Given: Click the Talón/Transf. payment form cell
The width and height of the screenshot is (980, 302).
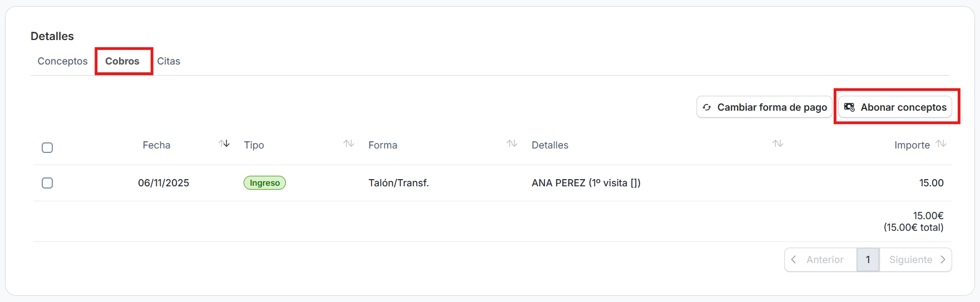Looking at the screenshot, I should 398,183.
